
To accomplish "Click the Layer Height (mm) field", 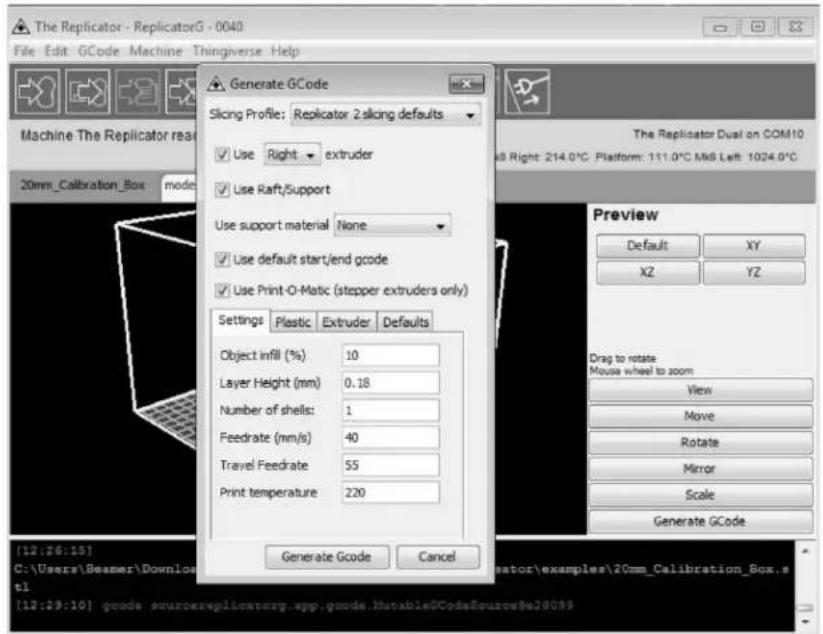I will [x=390, y=383].
